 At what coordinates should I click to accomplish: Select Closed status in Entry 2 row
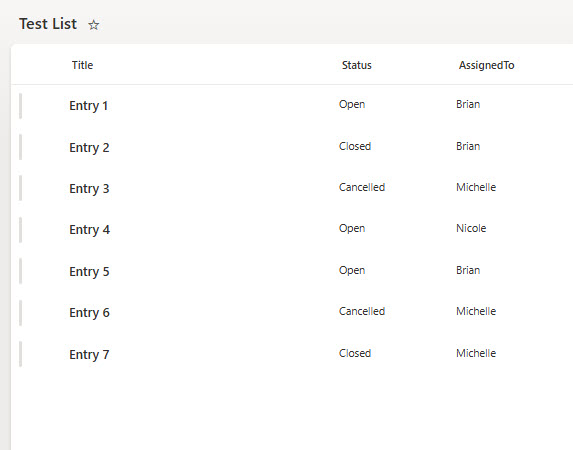click(x=355, y=146)
